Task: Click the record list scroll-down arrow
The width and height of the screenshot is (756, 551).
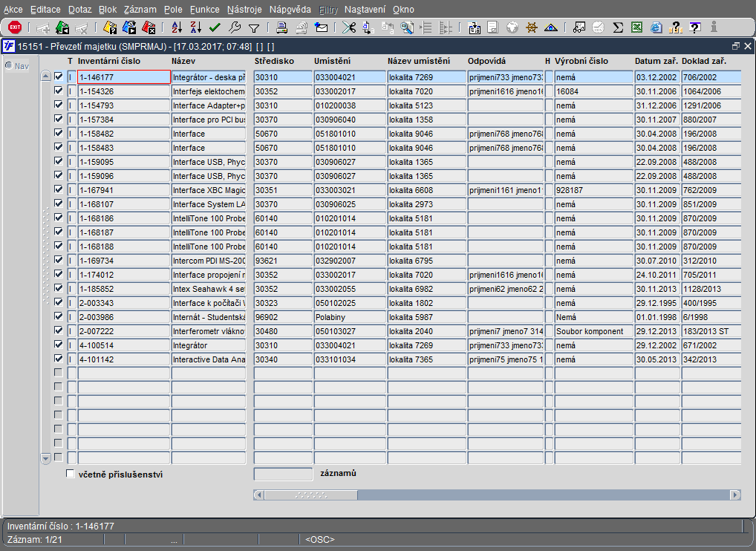Action: 46,458
